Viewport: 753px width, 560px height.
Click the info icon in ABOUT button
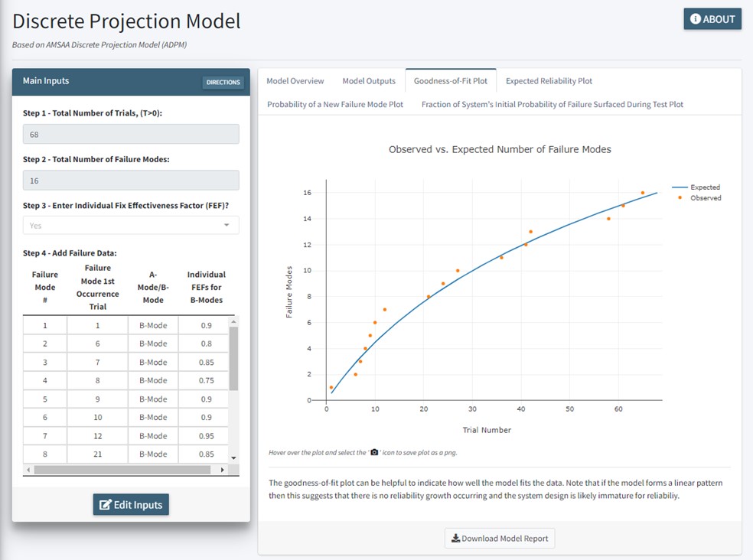tap(695, 19)
